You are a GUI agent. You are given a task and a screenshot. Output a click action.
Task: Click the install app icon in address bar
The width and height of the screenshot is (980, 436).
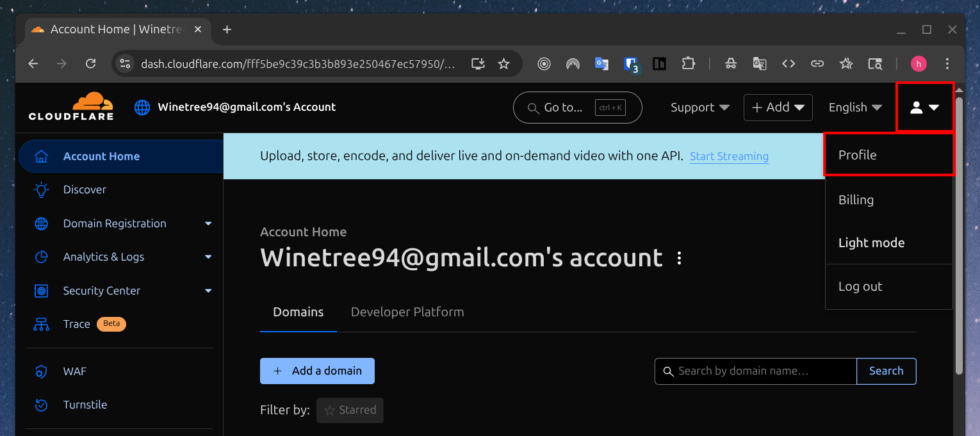(x=478, y=63)
